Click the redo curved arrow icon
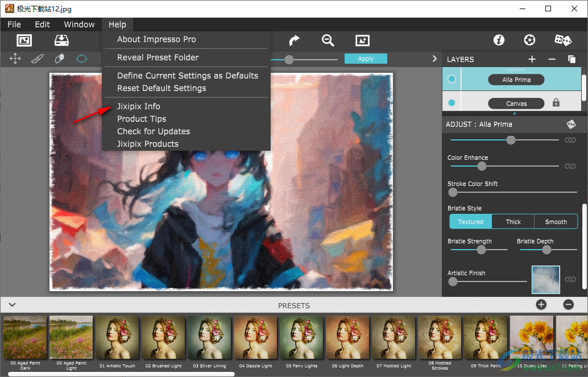Screen dimensions: 588x377 coord(295,40)
